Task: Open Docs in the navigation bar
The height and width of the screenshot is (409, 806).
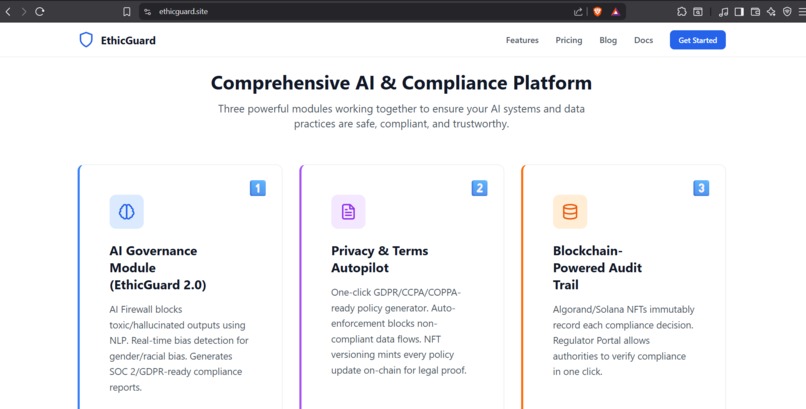Action: point(643,40)
